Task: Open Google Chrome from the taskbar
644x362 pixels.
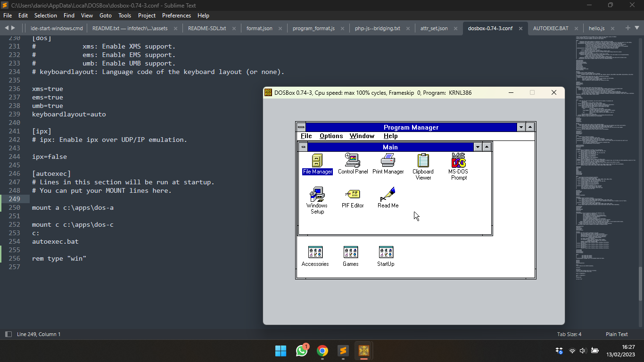Action: tap(322, 351)
